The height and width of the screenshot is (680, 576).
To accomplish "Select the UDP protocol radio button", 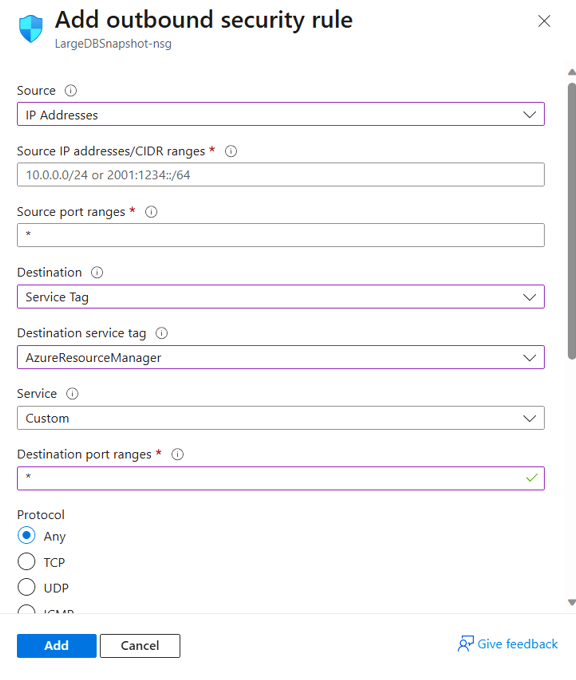I will 26,588.
